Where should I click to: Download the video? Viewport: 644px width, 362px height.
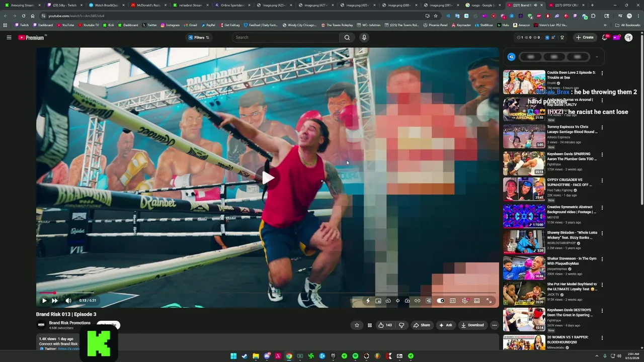(x=472, y=325)
